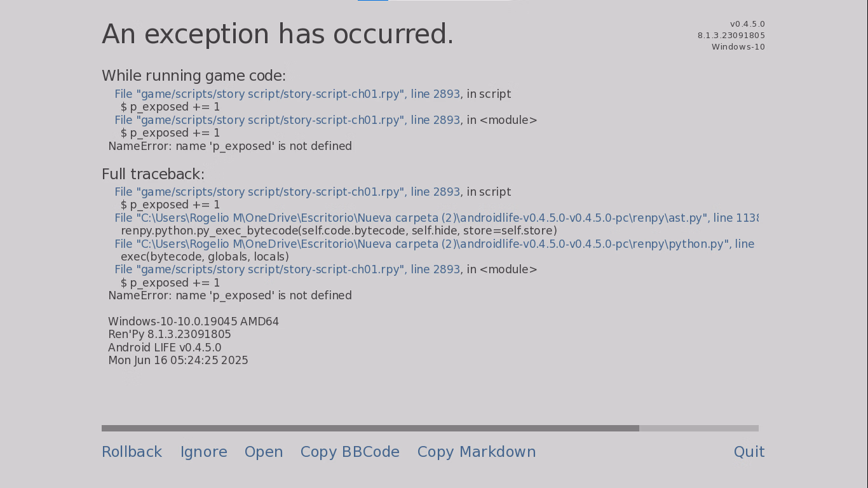This screenshot has width=868, height=488.
Task: Open the 'in <module>' file link under While running game code
Action: [287, 120]
